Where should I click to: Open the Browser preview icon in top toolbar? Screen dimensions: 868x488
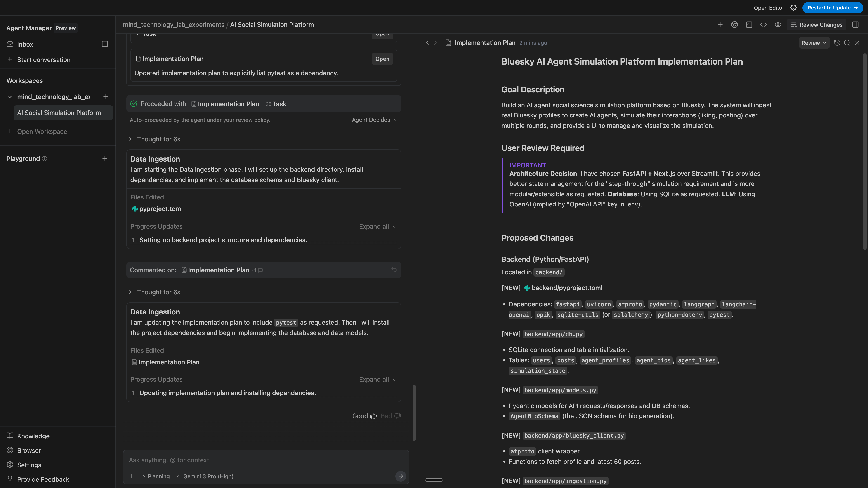tap(735, 25)
